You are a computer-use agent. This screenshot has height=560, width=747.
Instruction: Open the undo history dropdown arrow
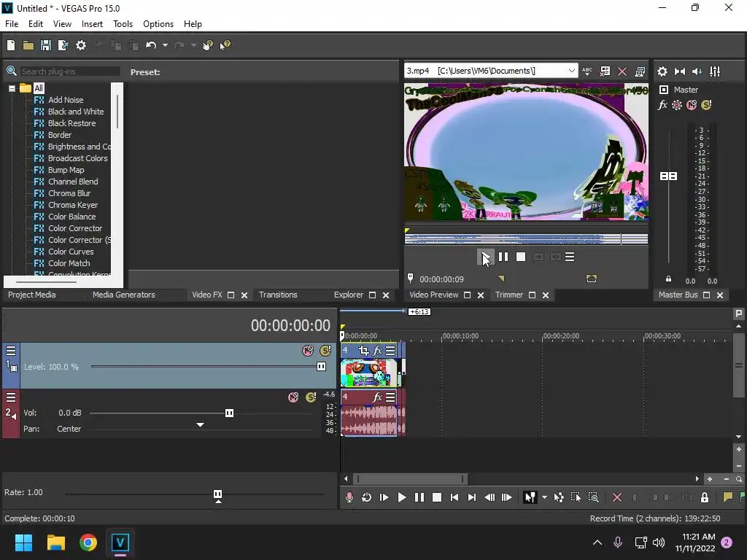[165, 45]
